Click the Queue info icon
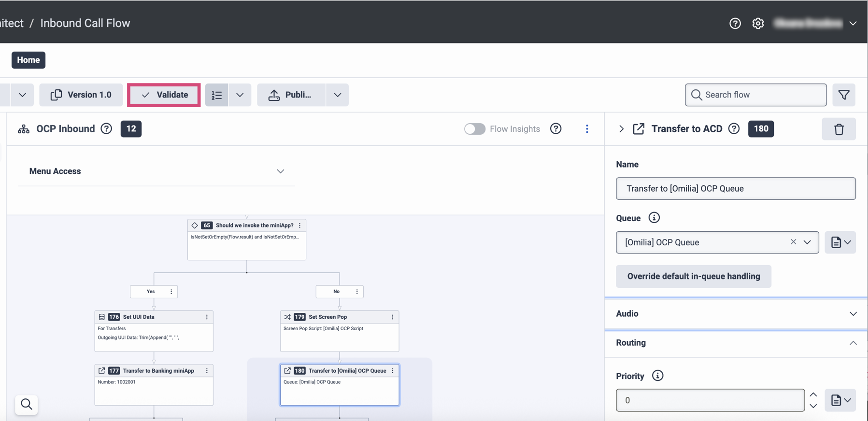 click(654, 218)
